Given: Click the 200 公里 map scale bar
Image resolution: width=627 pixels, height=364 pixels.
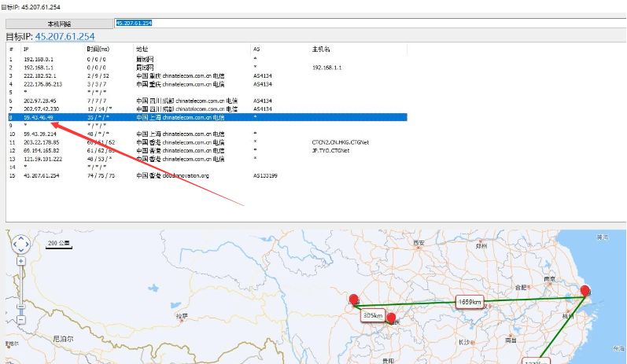Looking at the screenshot, I should pyautogui.click(x=59, y=245).
